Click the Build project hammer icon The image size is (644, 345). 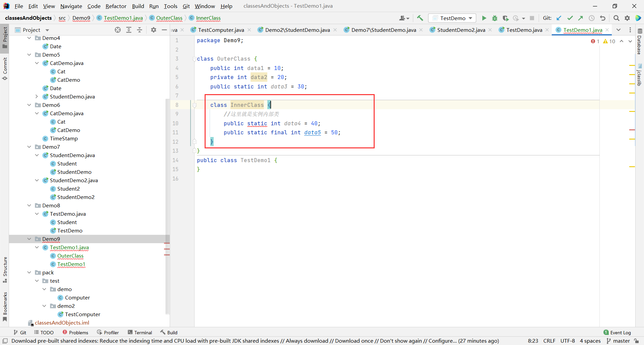[x=420, y=18]
